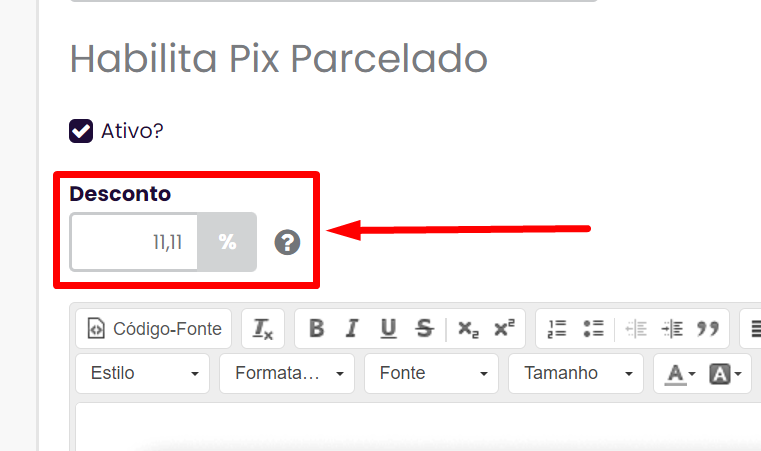Open the text color picker
Image resolution: width=761 pixels, height=451 pixels.
tap(679, 373)
